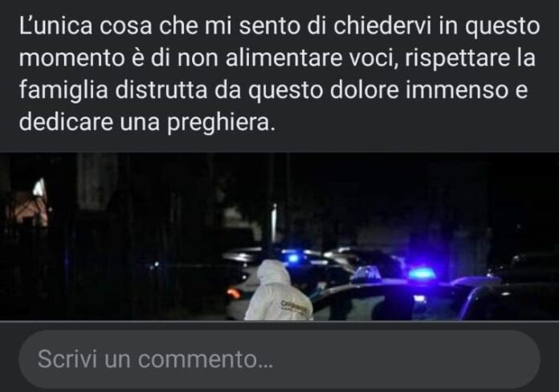Tap the small blue light above hooded figure
The width and height of the screenshot is (559, 392).
(x=293, y=258)
